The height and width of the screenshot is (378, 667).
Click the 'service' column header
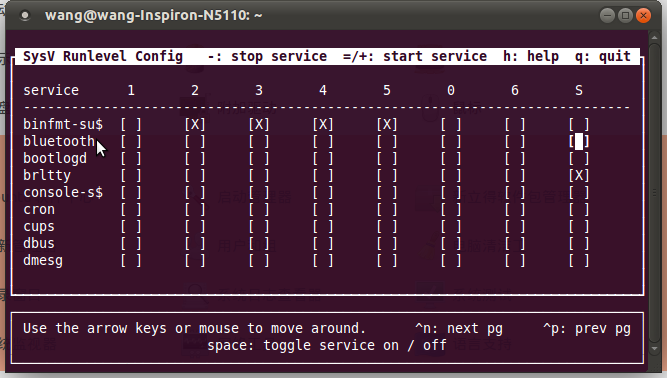(x=51, y=90)
